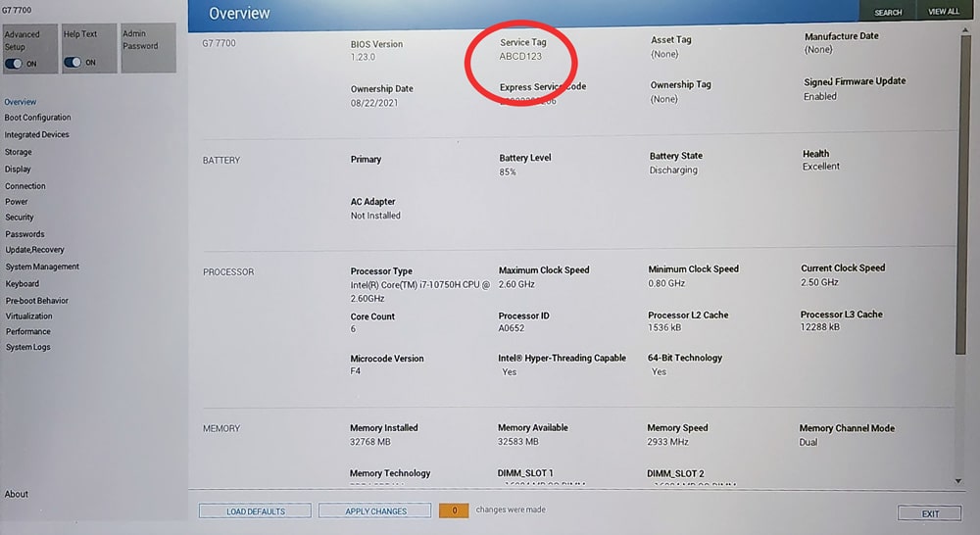Open the About page
Image resolution: width=980 pixels, height=535 pixels.
(x=17, y=494)
